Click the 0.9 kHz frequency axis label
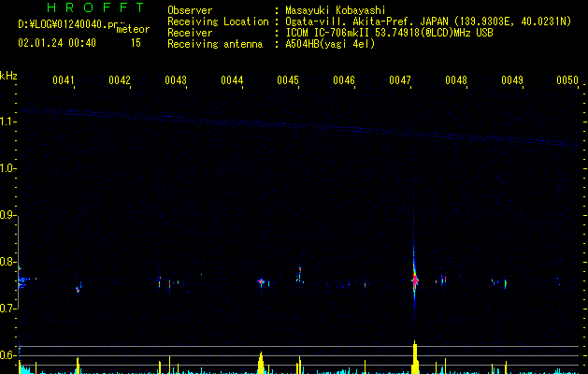Image resolution: width=588 pixels, height=374 pixels. coord(8,215)
